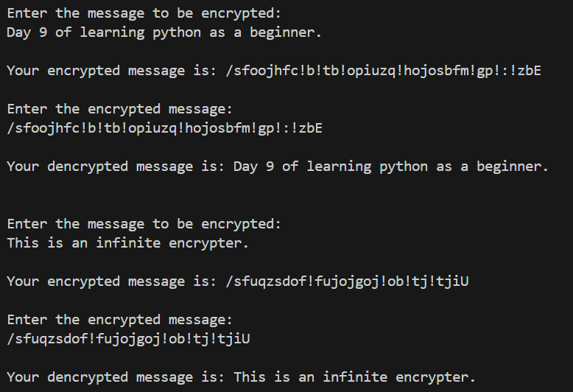Image resolution: width=573 pixels, height=392 pixels.
Task: Click "Enter the encrypted message:" prompt above the "zbE" line
Action: pos(119,109)
